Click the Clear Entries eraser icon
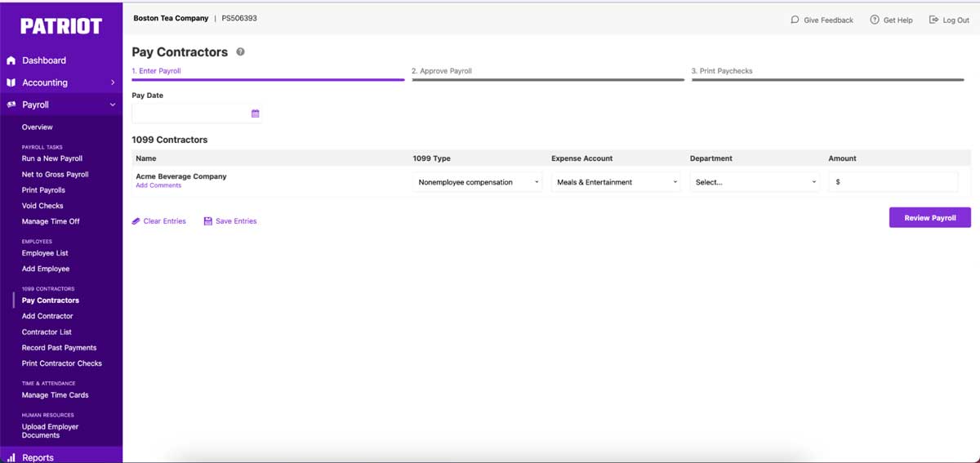This screenshot has height=463, width=980. click(x=136, y=221)
